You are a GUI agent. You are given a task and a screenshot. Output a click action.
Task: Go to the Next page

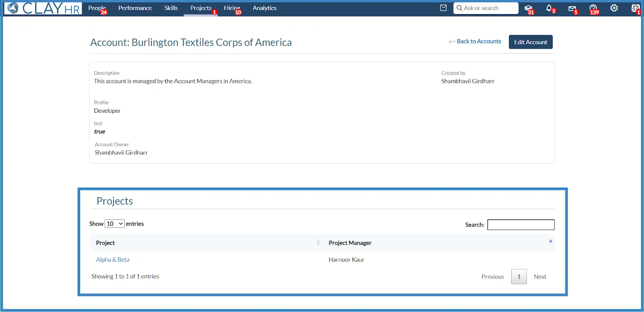coord(540,277)
